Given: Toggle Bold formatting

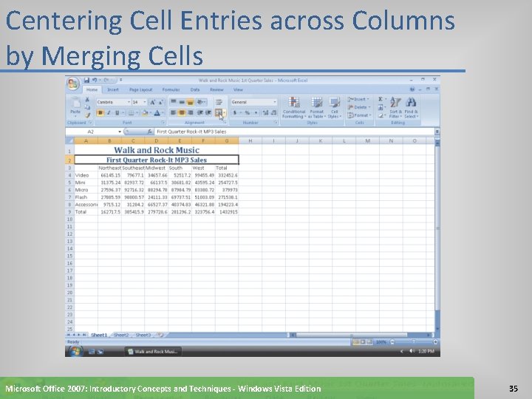Looking at the screenshot, I should [100, 112].
